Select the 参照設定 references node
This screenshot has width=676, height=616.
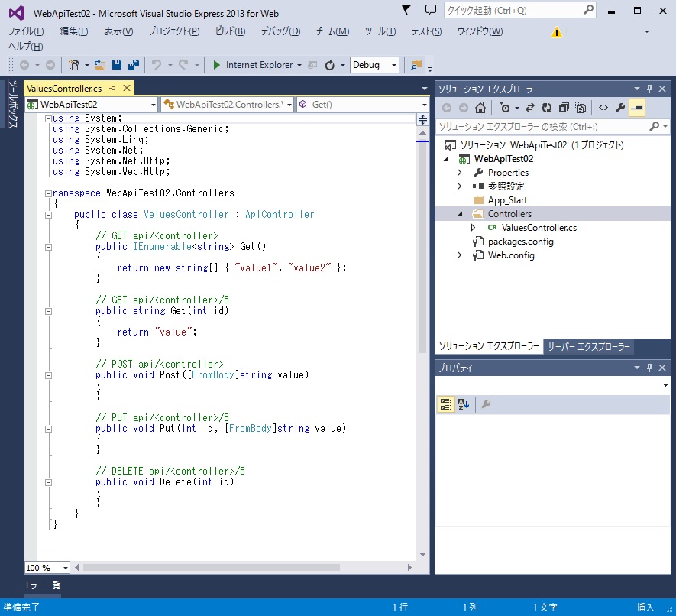coord(506,186)
